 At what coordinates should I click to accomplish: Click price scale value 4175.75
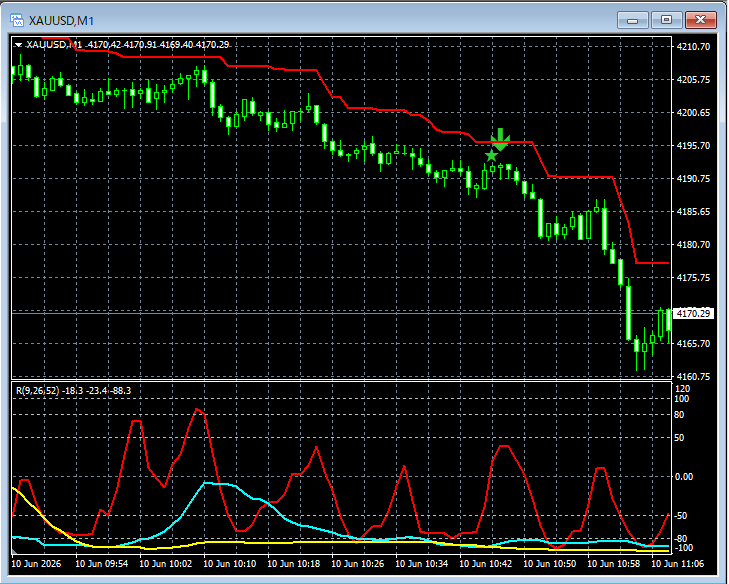693,278
